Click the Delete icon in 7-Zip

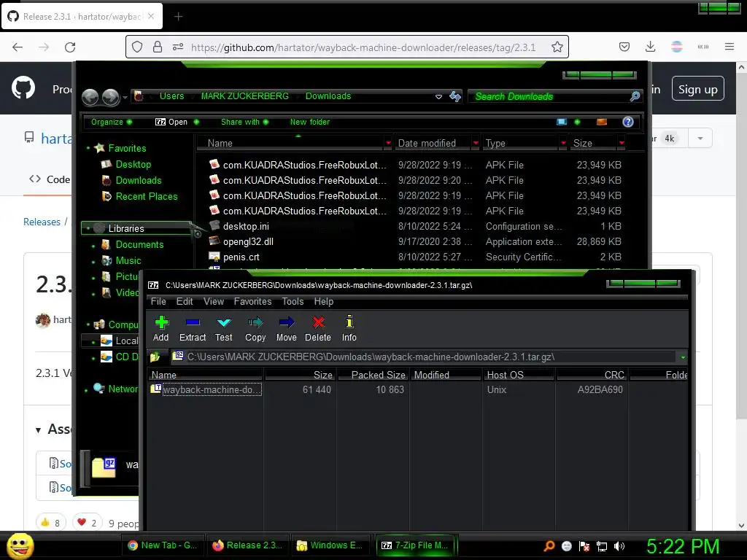(318, 323)
